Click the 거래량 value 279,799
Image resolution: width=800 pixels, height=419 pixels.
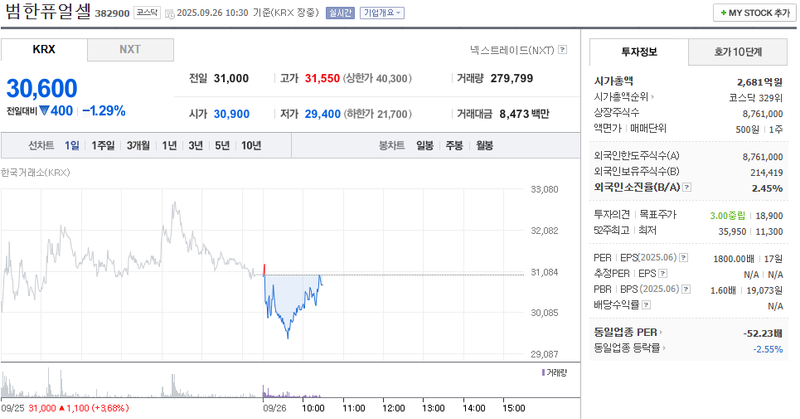pos(512,79)
